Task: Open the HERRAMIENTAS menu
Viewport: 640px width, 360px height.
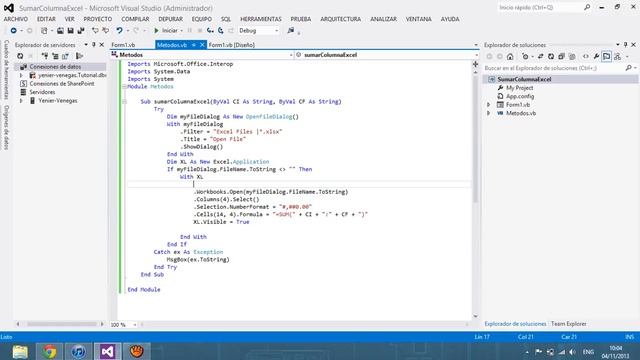Action: click(x=261, y=19)
